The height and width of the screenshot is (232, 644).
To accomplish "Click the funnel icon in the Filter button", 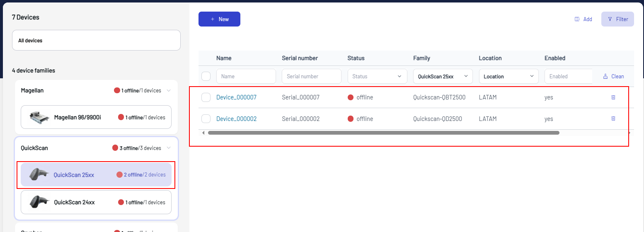I will click(x=610, y=19).
